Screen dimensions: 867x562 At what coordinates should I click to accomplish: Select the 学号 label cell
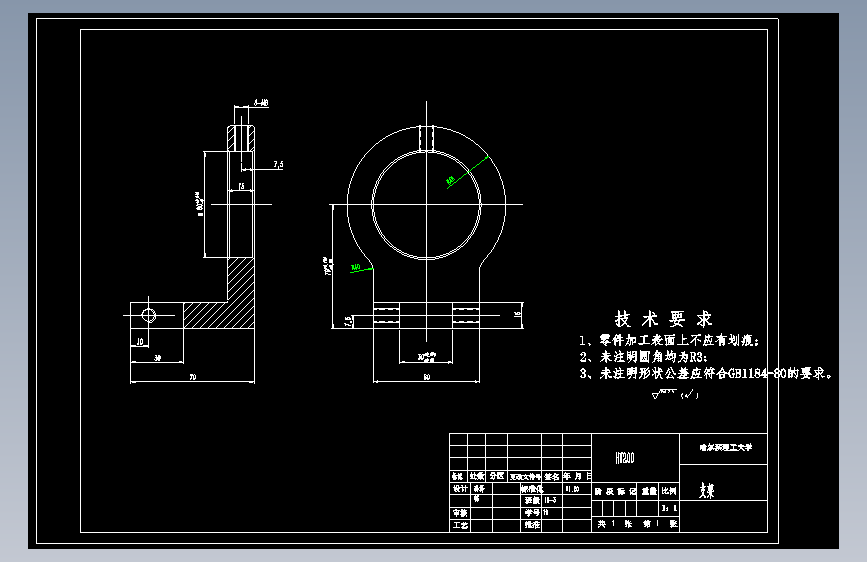coord(532,513)
